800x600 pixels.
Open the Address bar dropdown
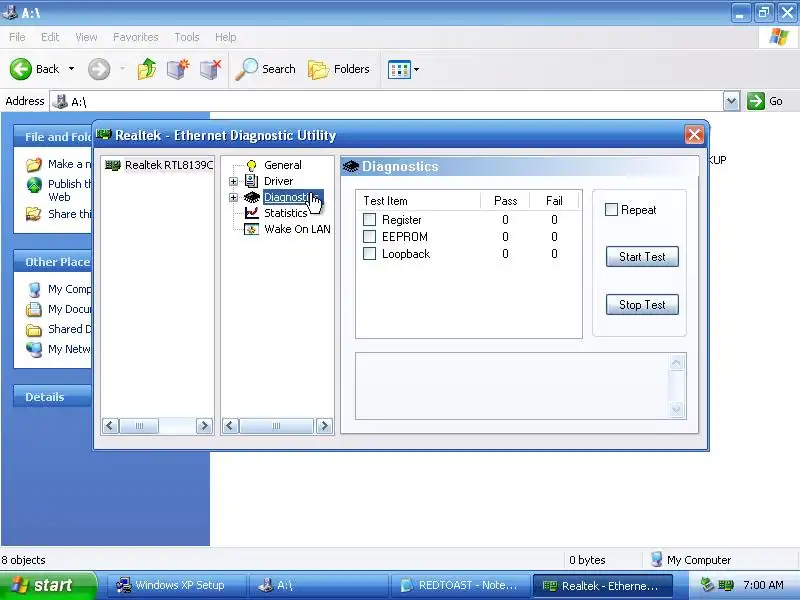(731, 102)
